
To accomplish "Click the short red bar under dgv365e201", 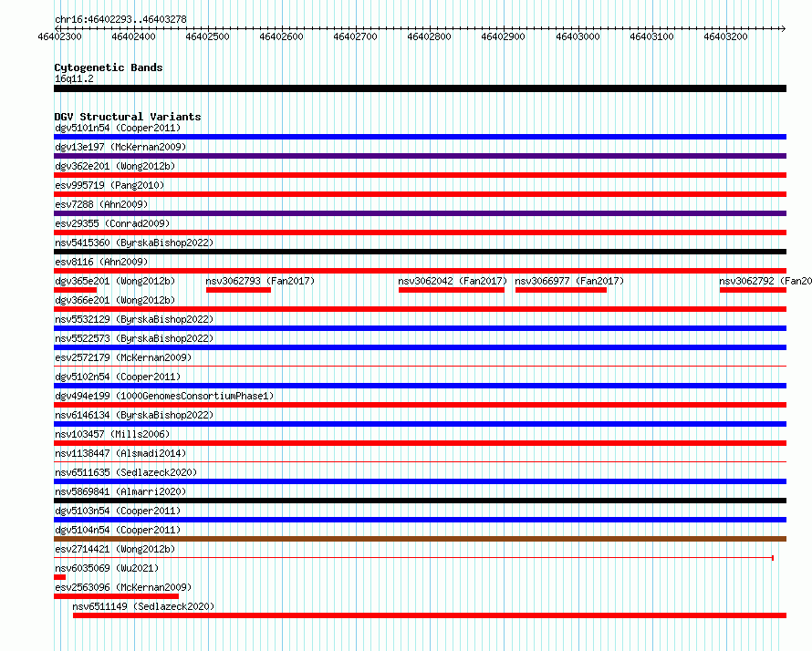I will [x=75, y=290].
